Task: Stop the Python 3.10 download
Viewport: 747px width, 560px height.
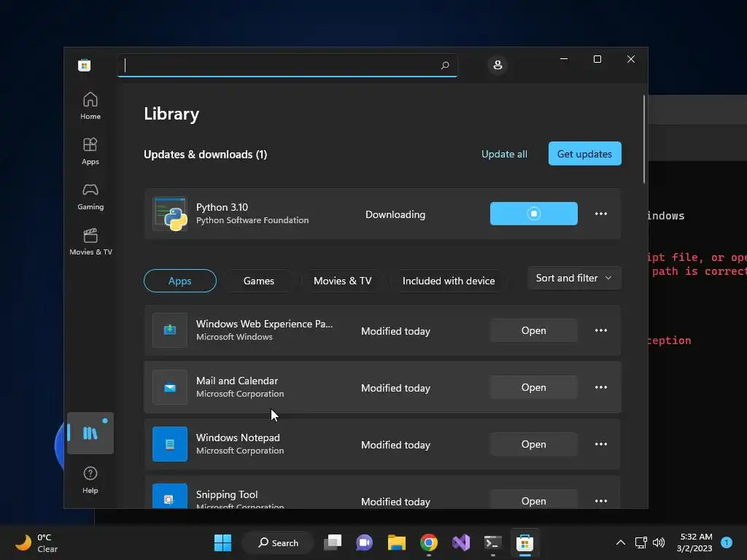Action: point(533,214)
